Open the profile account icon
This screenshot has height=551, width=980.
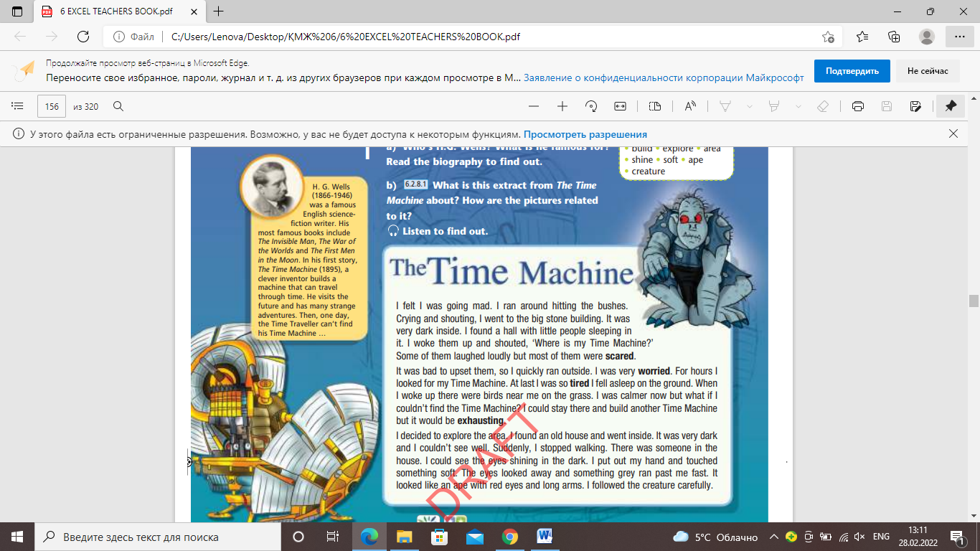coord(927,37)
